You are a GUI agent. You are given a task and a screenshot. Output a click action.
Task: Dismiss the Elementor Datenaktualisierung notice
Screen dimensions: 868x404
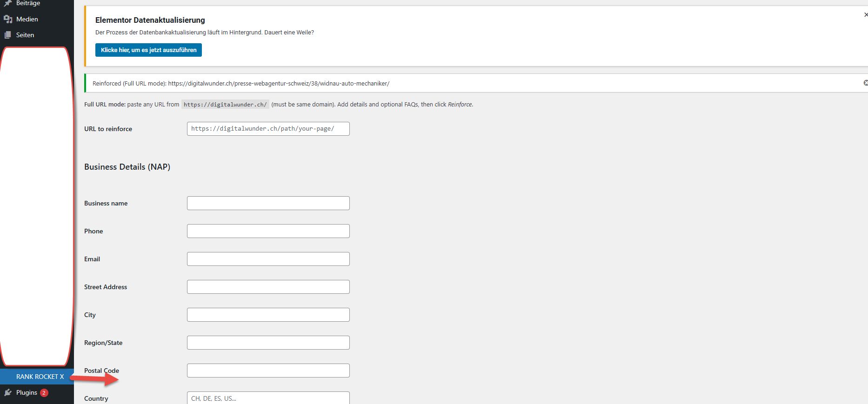click(865, 15)
